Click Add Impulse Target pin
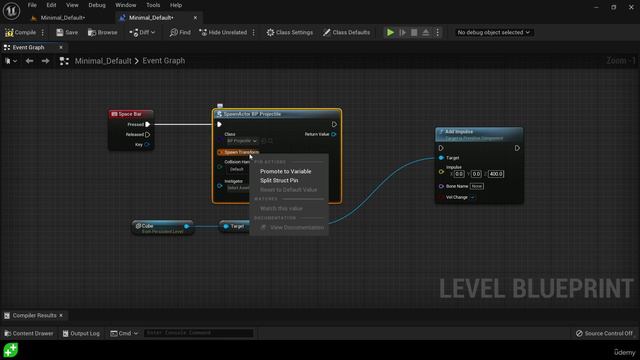The image size is (640, 360). click(x=441, y=158)
